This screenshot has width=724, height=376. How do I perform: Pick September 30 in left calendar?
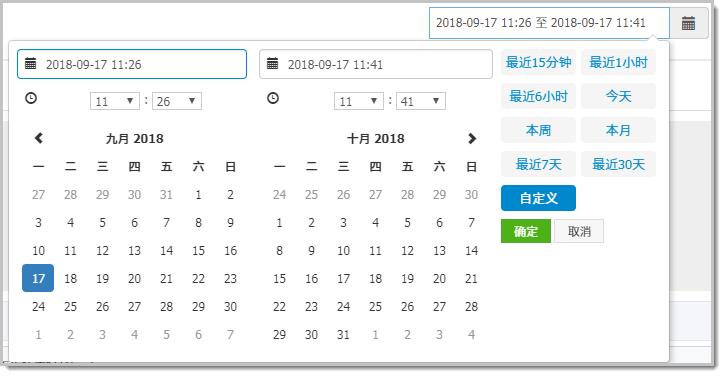[230, 306]
